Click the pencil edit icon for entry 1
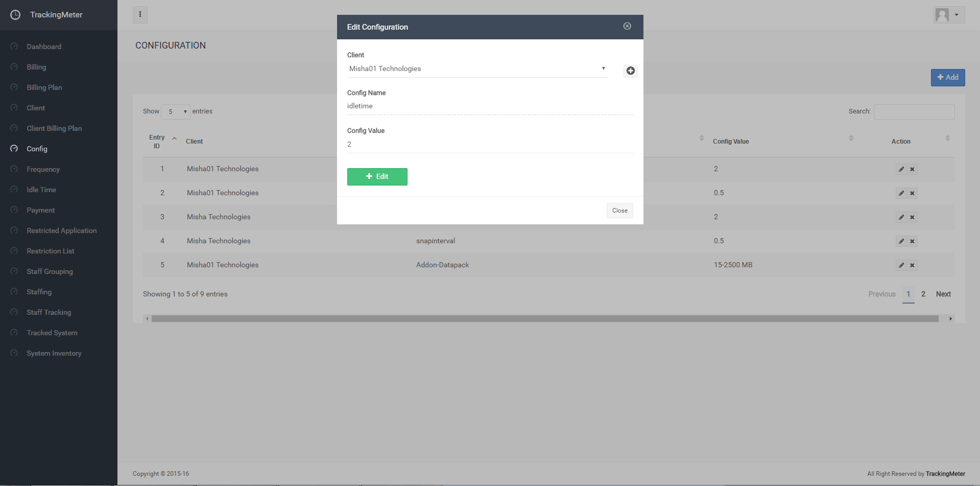The height and width of the screenshot is (486, 980). click(901, 169)
